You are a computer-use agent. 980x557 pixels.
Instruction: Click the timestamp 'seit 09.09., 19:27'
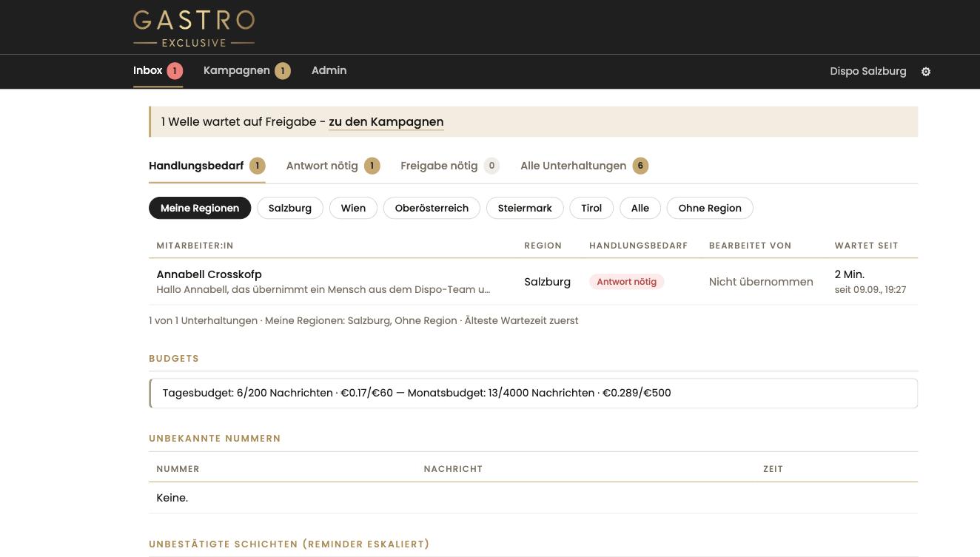point(870,290)
